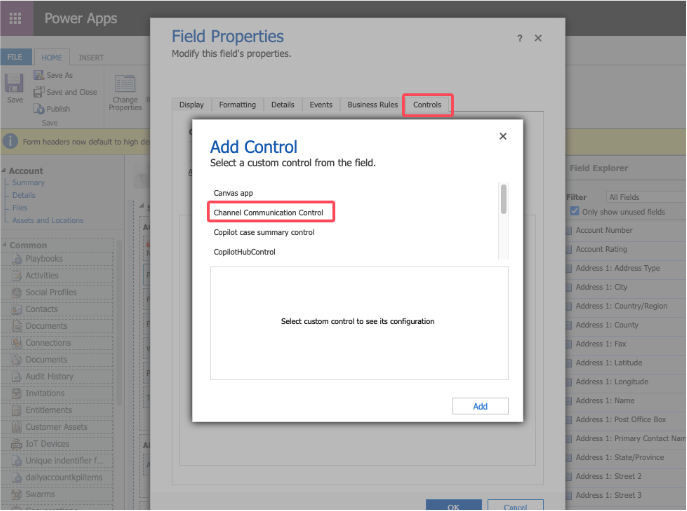Click the Save and Close icon
This screenshot has width=687, height=511.
(39, 92)
